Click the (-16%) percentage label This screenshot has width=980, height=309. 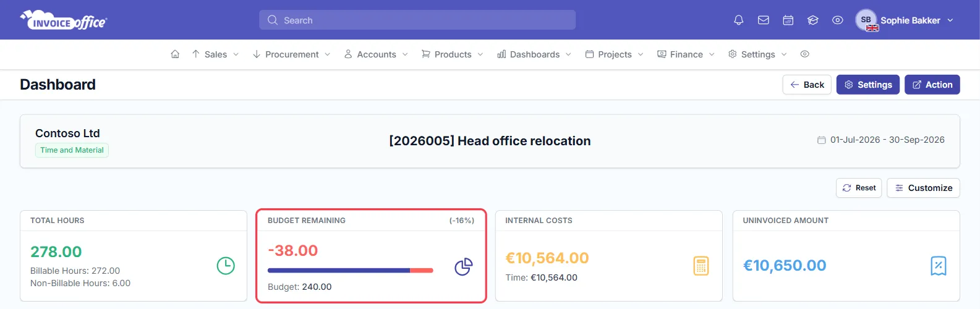coord(462,221)
